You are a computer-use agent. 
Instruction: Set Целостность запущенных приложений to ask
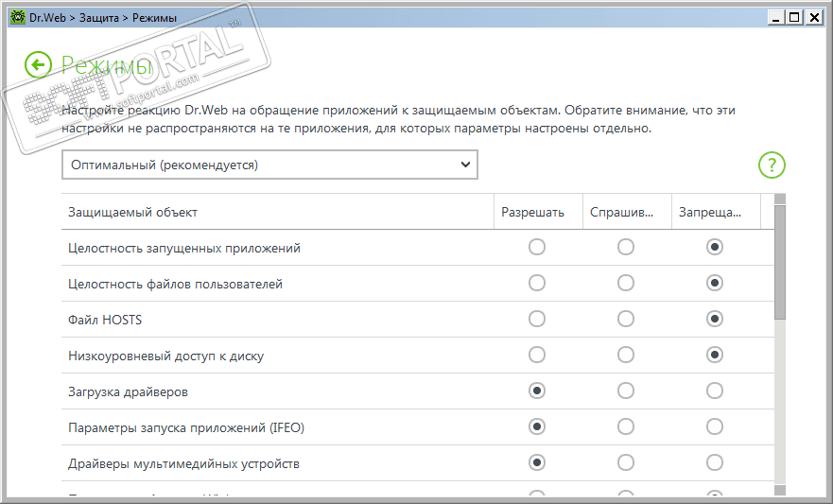tap(625, 247)
